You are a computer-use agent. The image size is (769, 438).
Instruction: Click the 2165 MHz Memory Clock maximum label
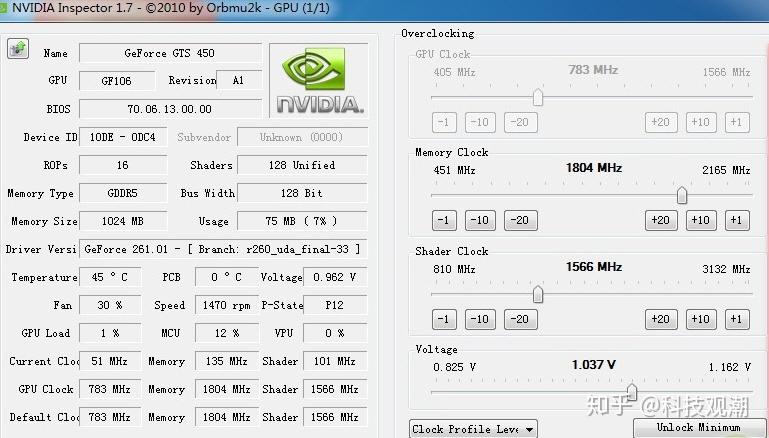coord(726,170)
